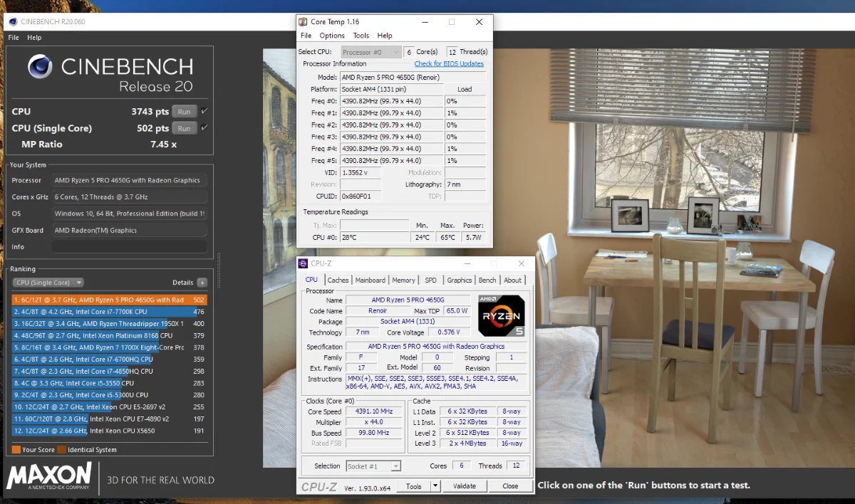
Task: Select ranking row Intel Core i5-3550
Action: tap(109, 383)
